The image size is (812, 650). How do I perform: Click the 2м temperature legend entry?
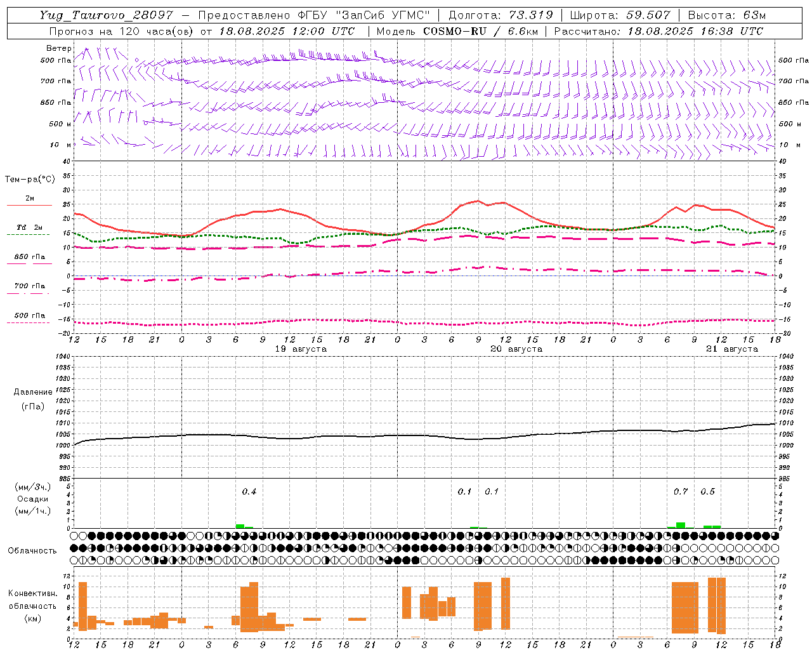click(30, 199)
